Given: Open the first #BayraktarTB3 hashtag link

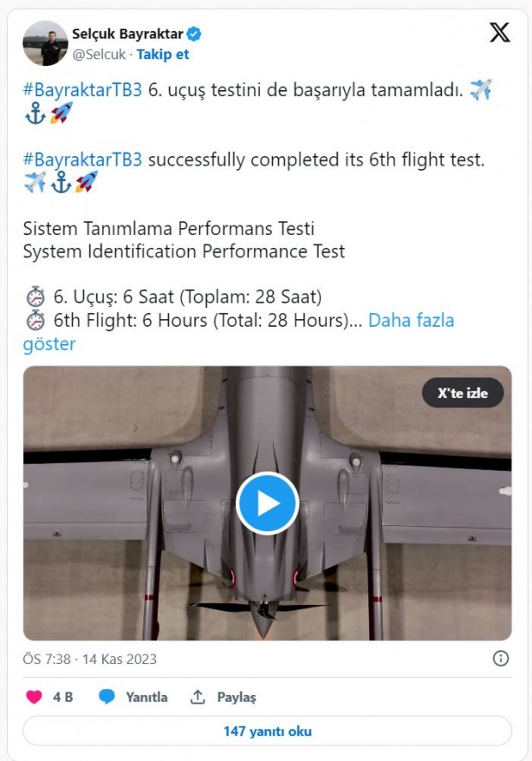Looking at the screenshot, I should [x=83, y=89].
